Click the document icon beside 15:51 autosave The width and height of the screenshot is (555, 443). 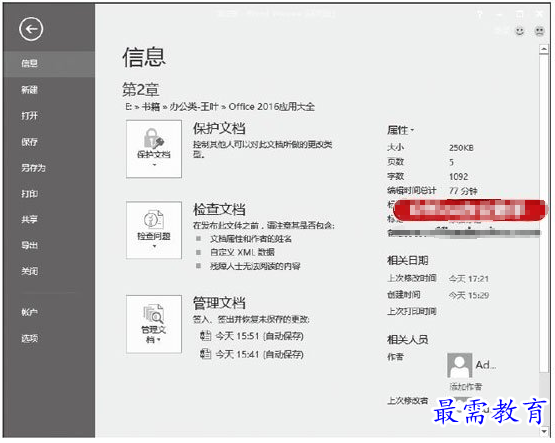coord(205,335)
